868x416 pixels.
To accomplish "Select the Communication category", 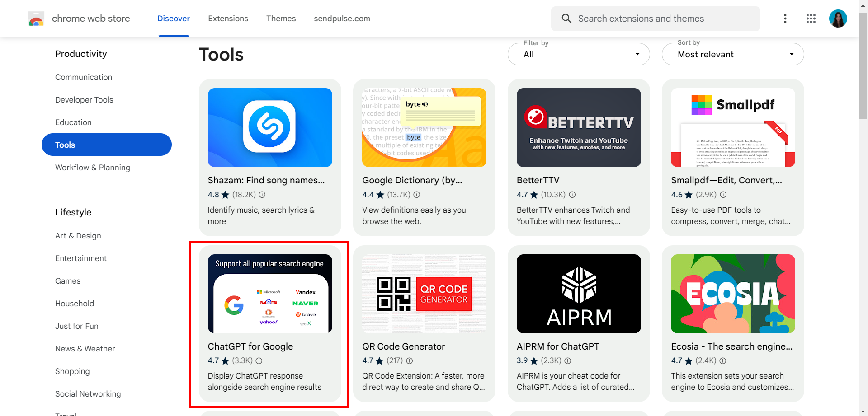I will (84, 77).
